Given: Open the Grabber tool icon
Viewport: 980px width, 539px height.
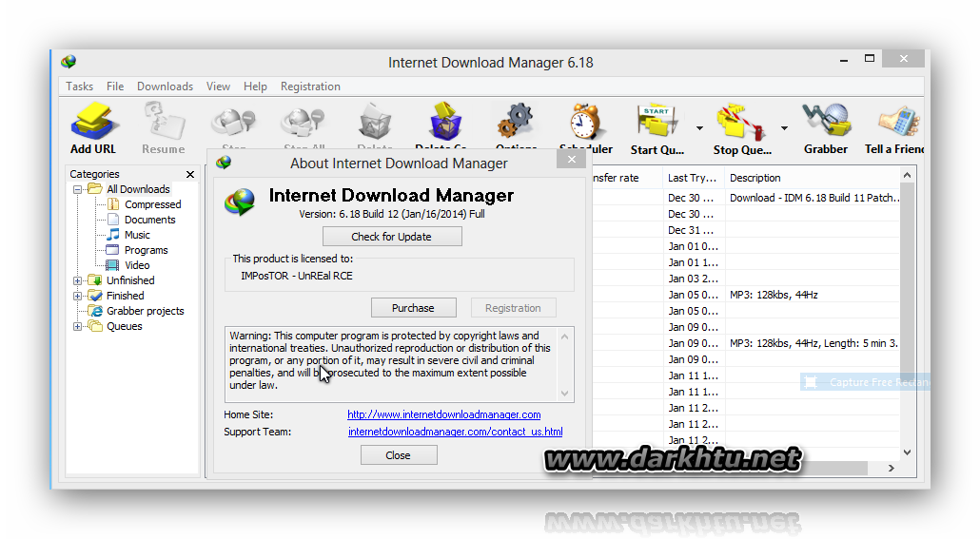Looking at the screenshot, I should 826,120.
